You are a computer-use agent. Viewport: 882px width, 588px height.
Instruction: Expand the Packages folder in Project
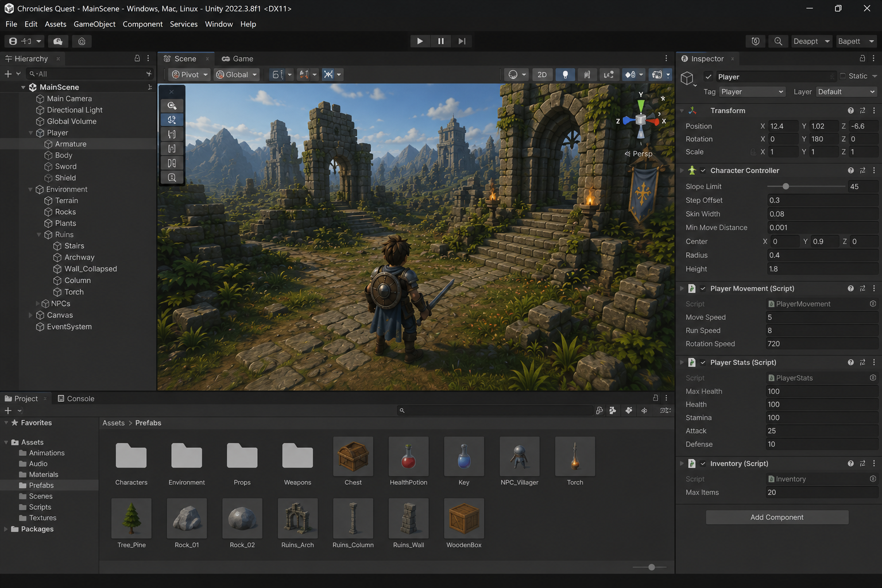(6, 529)
